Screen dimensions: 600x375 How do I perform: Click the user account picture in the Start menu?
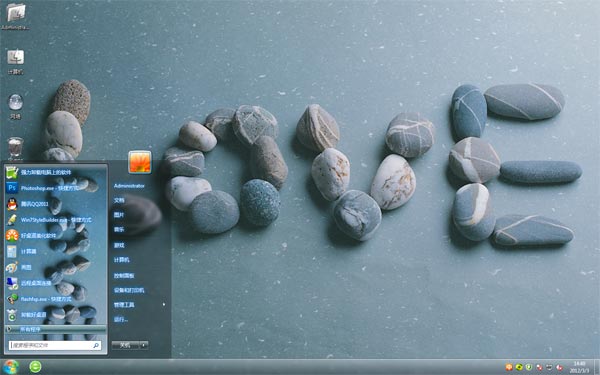(x=140, y=162)
